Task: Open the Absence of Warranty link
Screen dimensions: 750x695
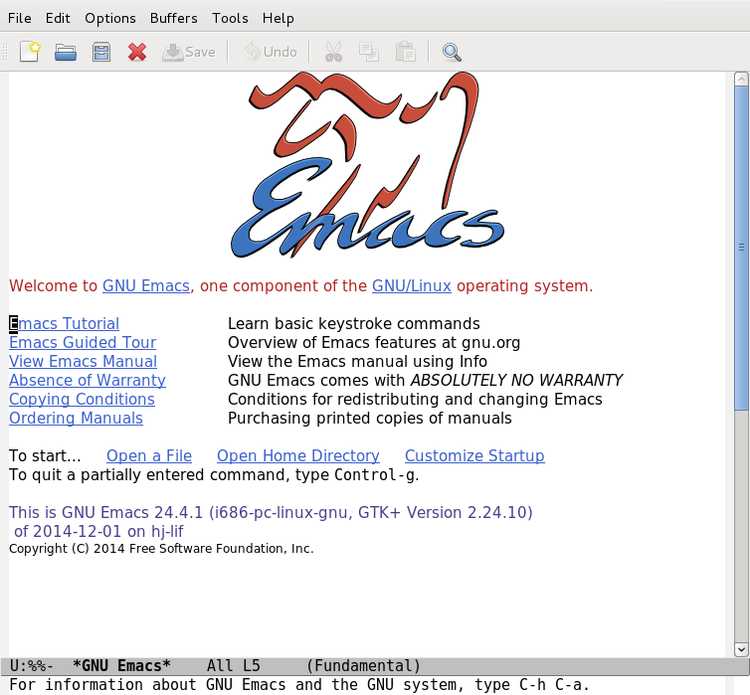Action: coord(87,380)
